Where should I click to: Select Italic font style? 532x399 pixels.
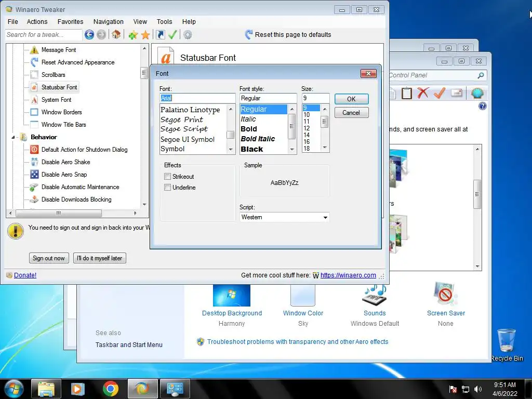click(x=248, y=119)
